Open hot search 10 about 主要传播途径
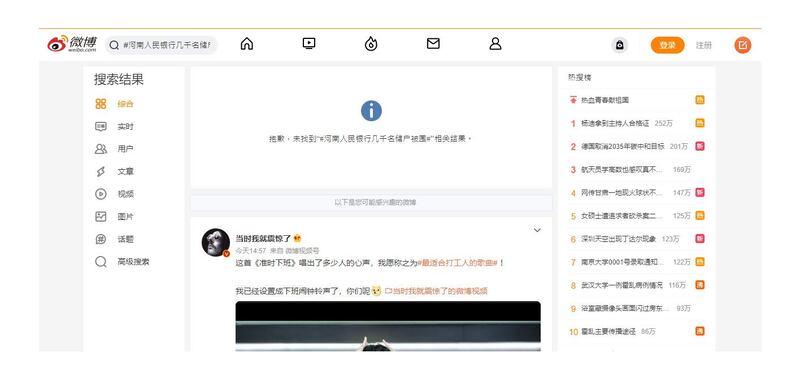800x379 pixels. tap(608, 332)
